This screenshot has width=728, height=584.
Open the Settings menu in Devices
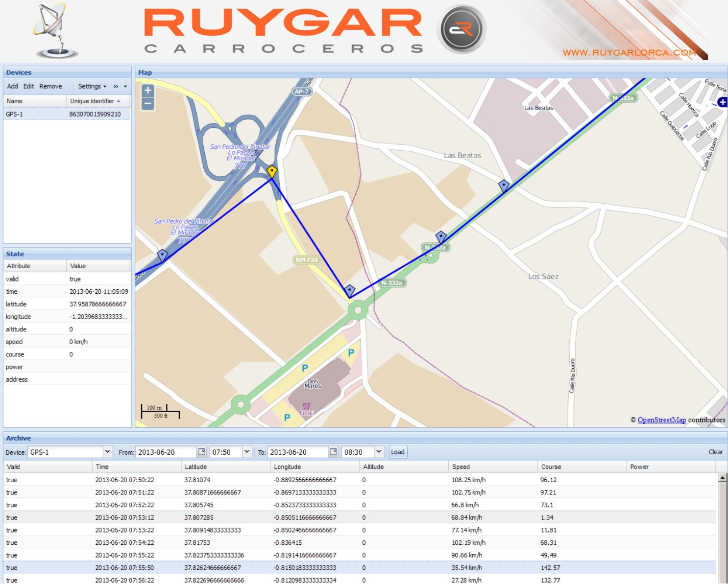point(92,87)
